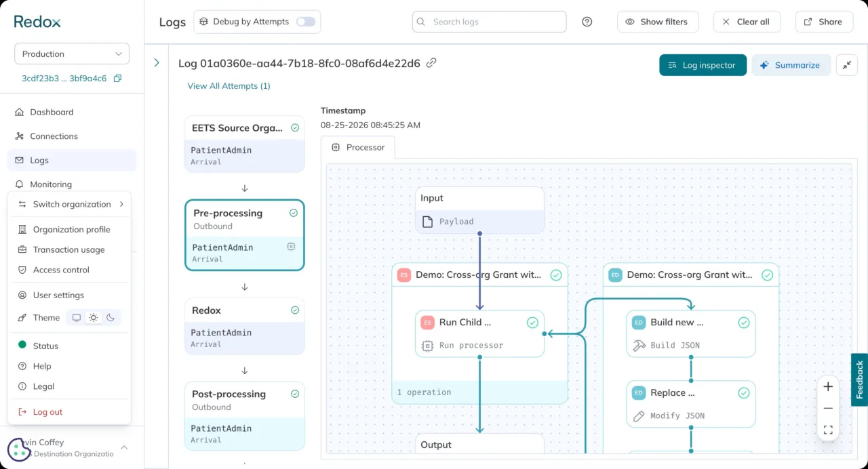Click the Summarize button
This screenshot has height=469, width=868.
pos(791,65)
